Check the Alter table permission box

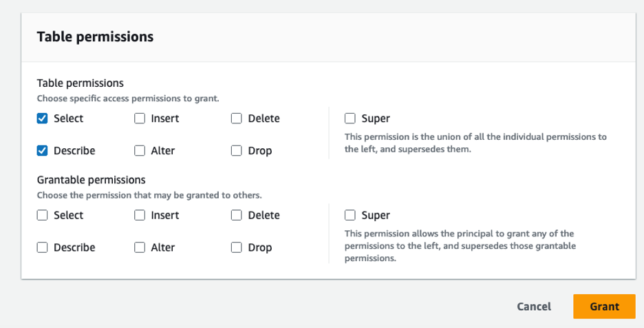(x=140, y=150)
